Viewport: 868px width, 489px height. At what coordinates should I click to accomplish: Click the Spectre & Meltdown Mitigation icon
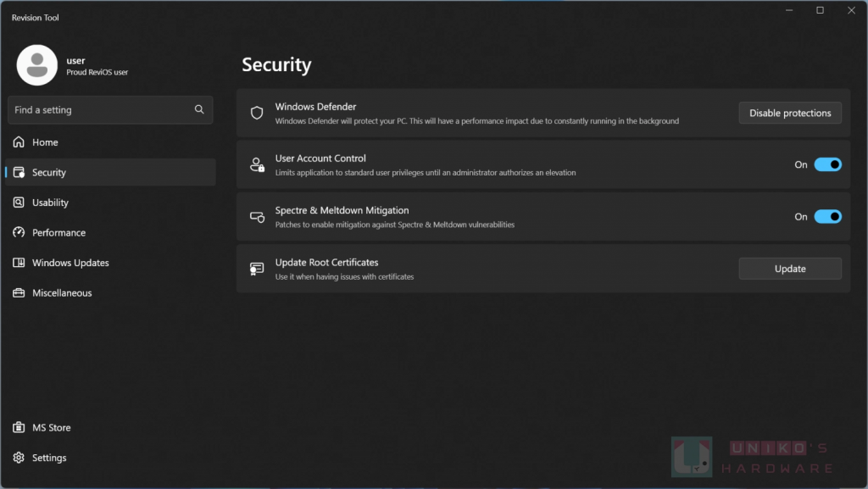point(257,217)
